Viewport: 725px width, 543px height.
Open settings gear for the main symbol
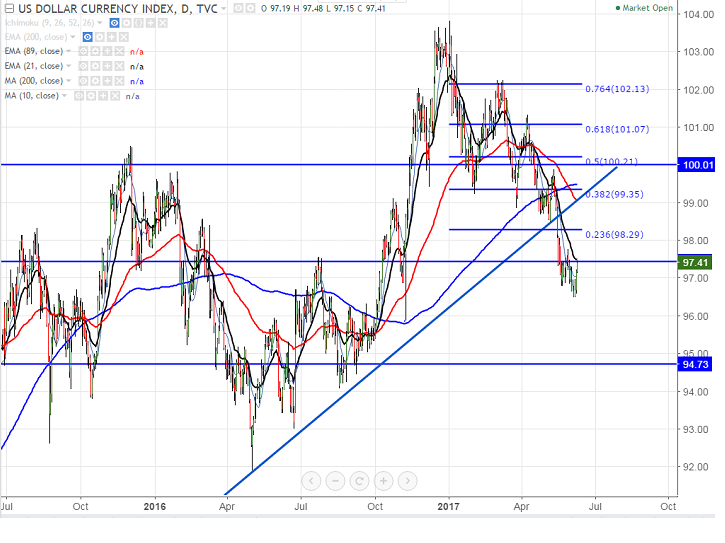[x=250, y=8]
